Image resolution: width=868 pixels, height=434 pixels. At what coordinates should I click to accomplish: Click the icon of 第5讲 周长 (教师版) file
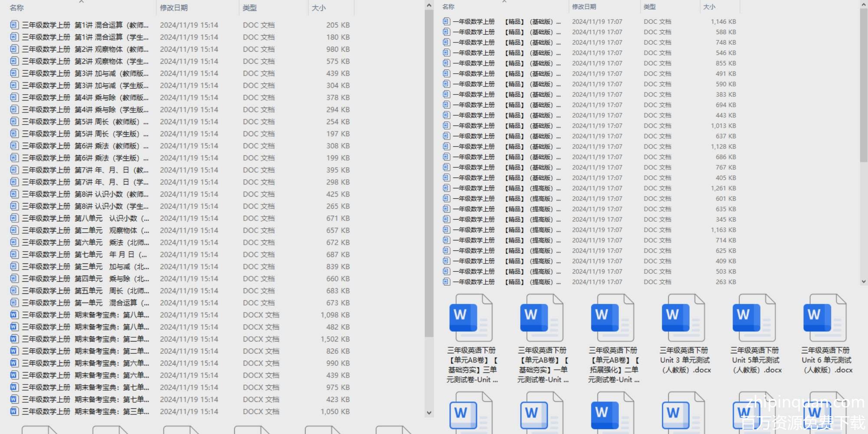[x=14, y=122]
